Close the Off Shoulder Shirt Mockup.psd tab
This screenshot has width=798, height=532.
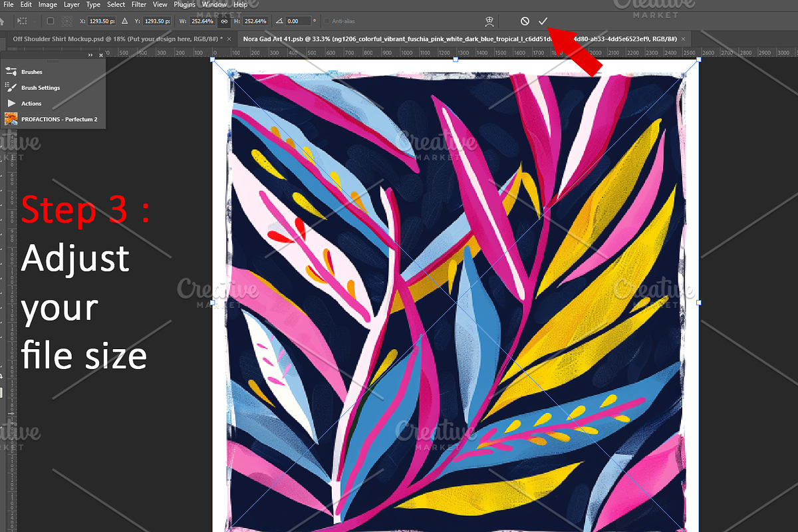tap(229, 39)
